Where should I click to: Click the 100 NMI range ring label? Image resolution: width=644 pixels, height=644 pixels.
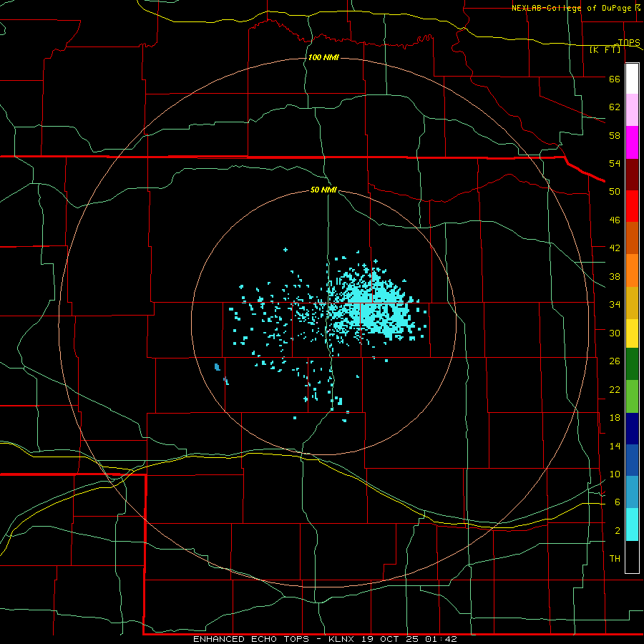323,57
